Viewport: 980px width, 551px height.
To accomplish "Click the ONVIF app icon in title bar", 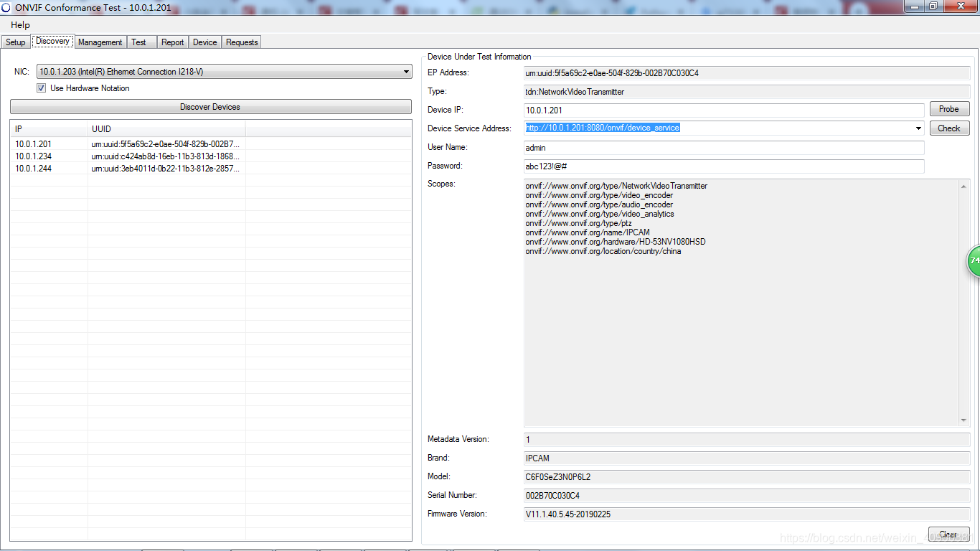I will pyautogui.click(x=6, y=7).
